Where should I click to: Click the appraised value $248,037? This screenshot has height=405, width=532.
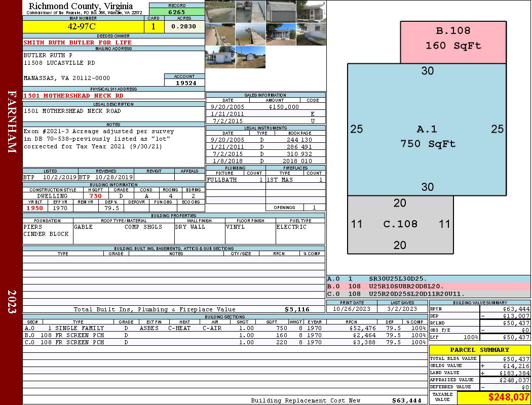click(514, 380)
